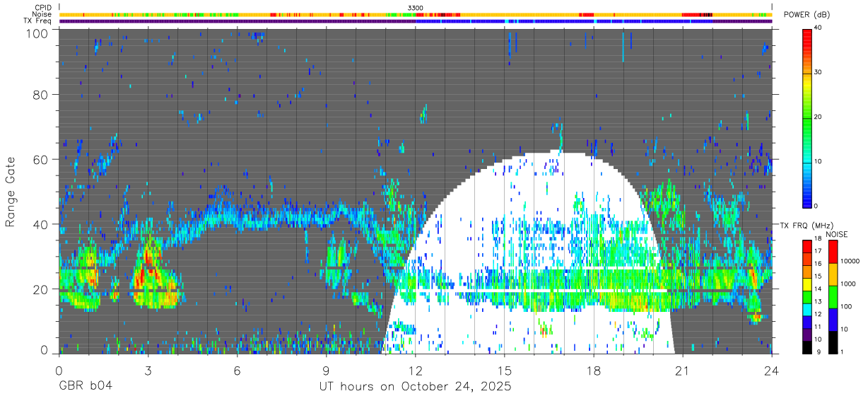
Task: Click the TX Freq row label
Action: (x=37, y=21)
